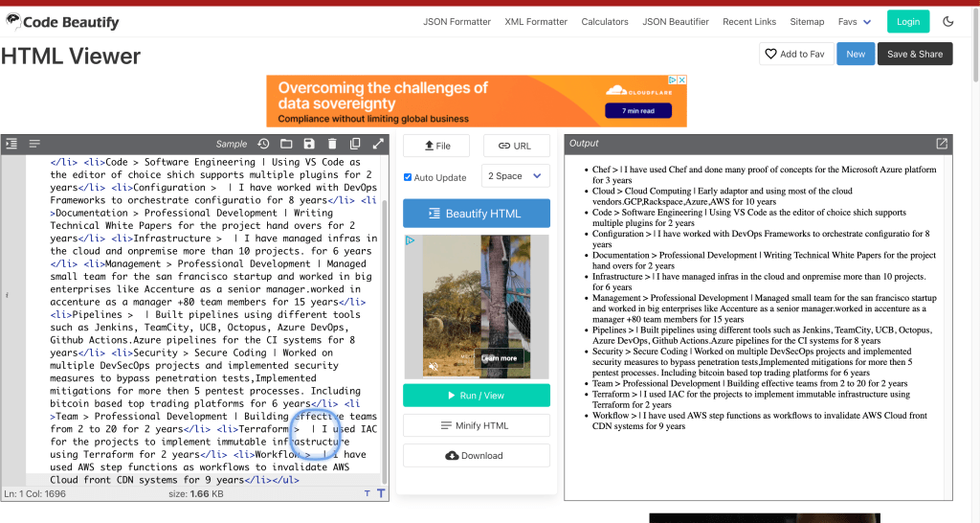Open the editor history clock icon

(263, 144)
